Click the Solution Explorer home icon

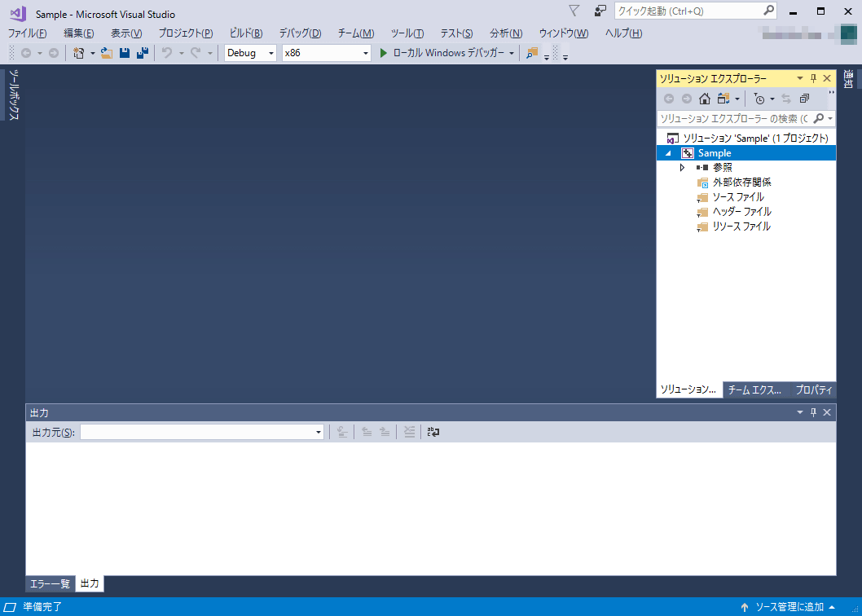point(705,99)
